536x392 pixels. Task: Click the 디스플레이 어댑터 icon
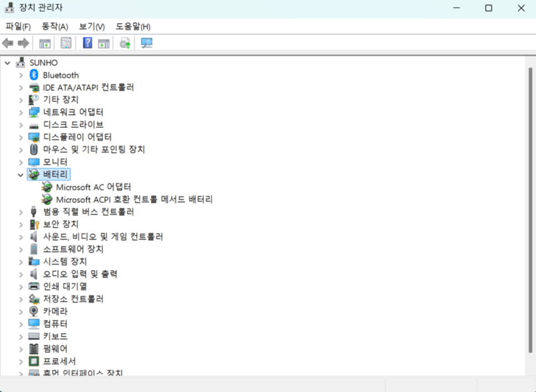pos(34,137)
